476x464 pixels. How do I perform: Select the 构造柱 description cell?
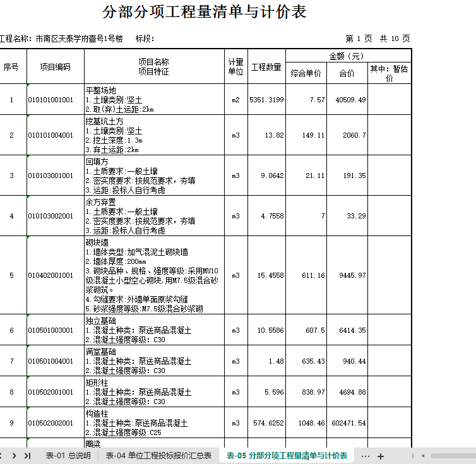[154, 423]
